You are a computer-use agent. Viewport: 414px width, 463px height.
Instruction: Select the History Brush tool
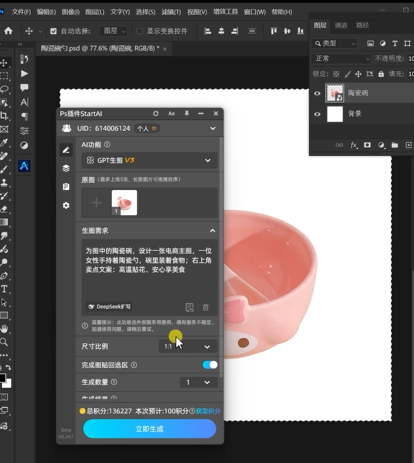[x=4, y=196]
